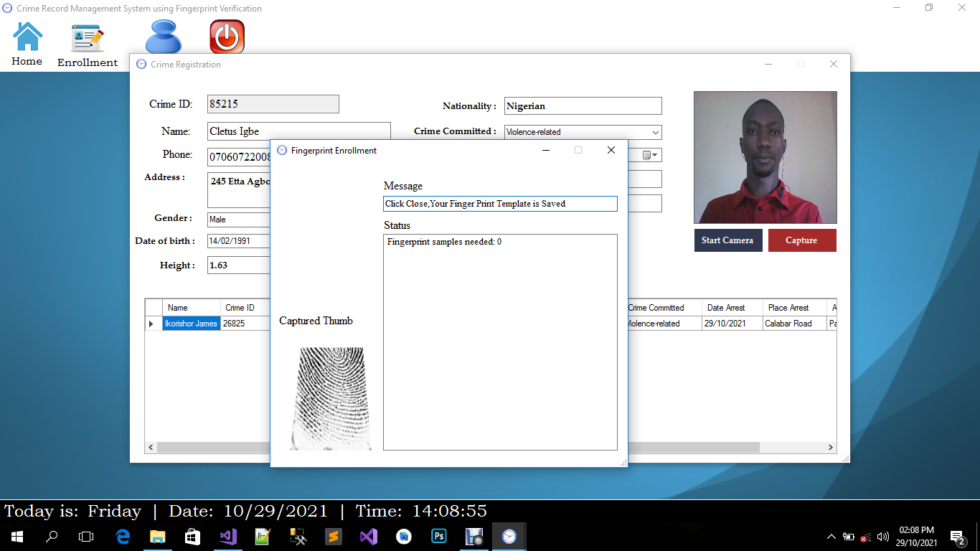The image size is (980, 551).
Task: Click the Address text box
Action: point(239,189)
